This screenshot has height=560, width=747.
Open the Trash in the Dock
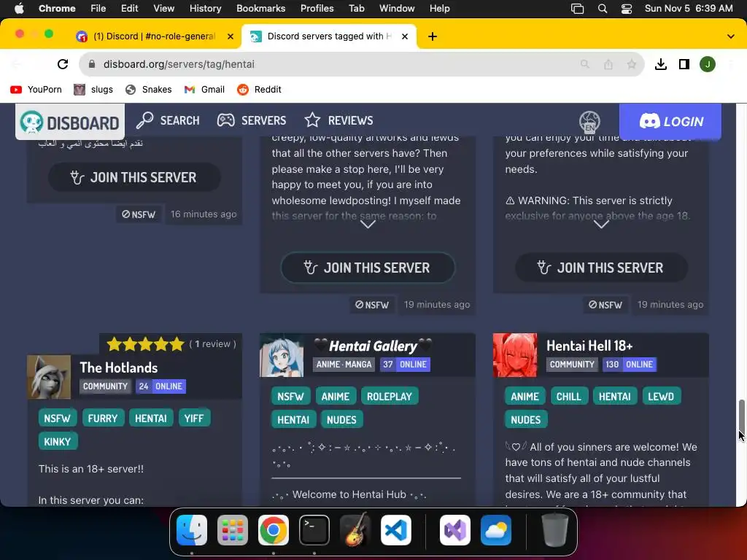(555, 530)
